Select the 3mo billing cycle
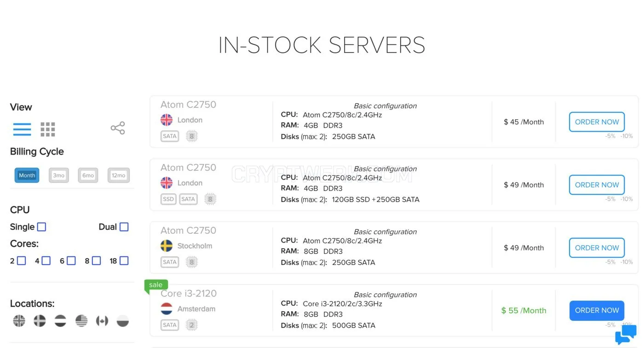The width and height of the screenshot is (644, 348). tap(58, 175)
